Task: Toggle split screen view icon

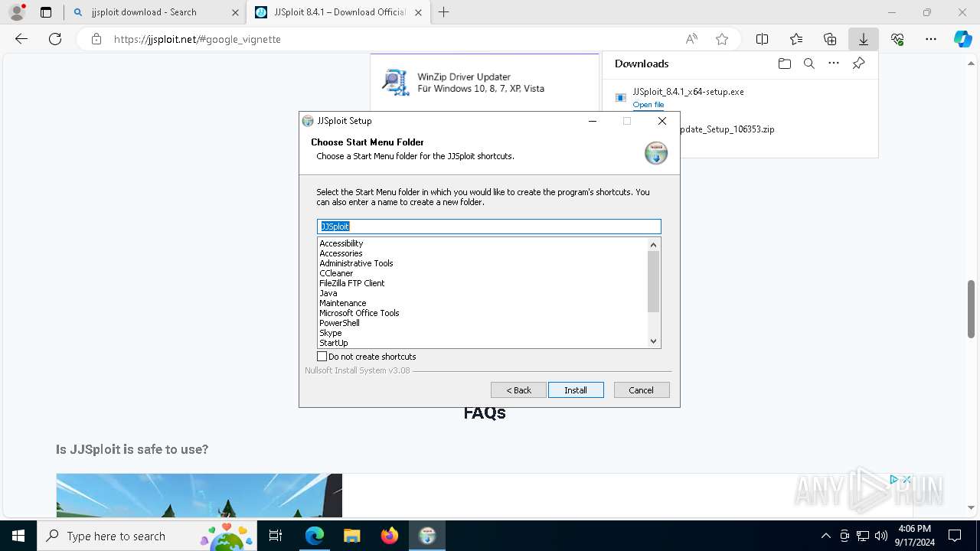Action: 763,39
